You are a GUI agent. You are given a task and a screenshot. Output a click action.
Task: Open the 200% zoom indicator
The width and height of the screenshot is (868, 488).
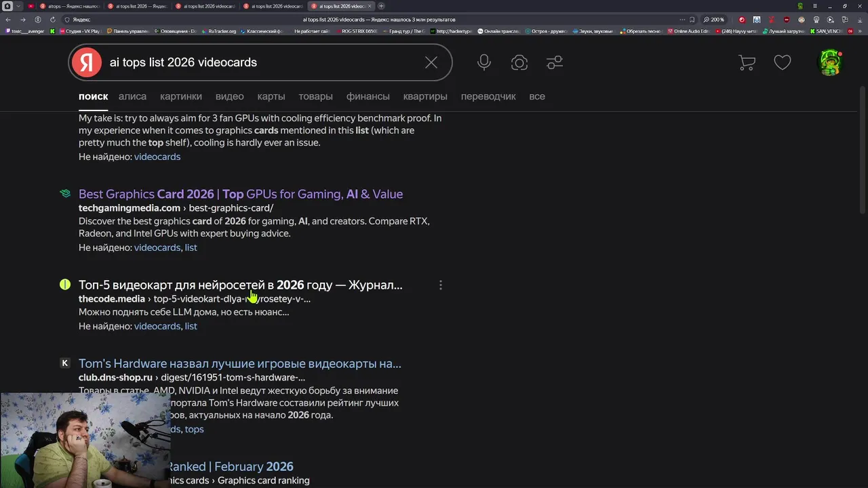click(x=713, y=20)
